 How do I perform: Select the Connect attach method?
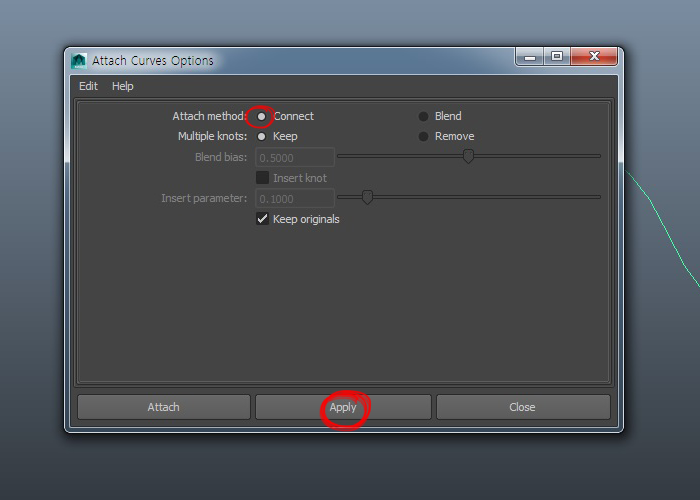pyautogui.click(x=262, y=117)
